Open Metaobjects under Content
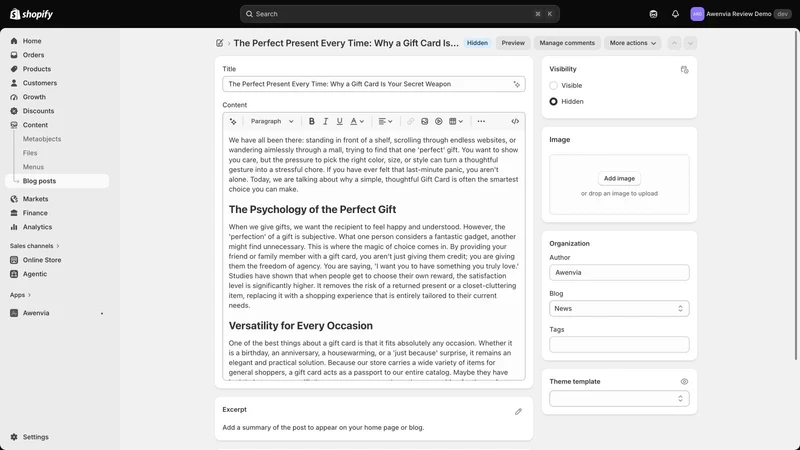The height and width of the screenshot is (450, 800). [x=42, y=139]
